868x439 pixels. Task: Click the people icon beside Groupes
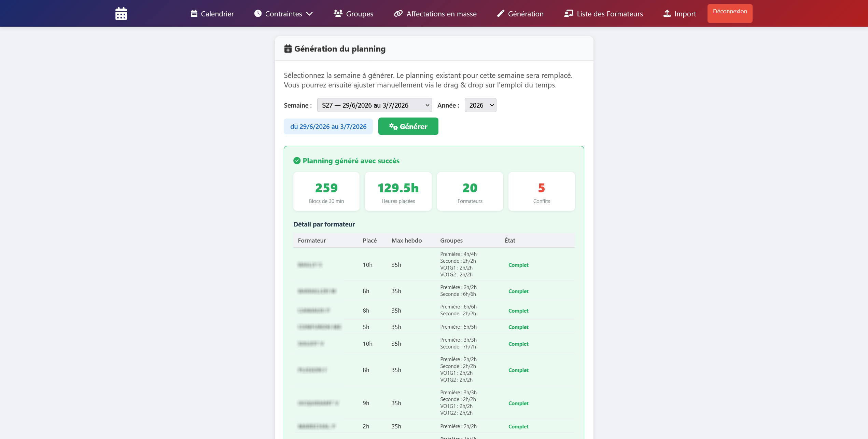click(x=338, y=14)
